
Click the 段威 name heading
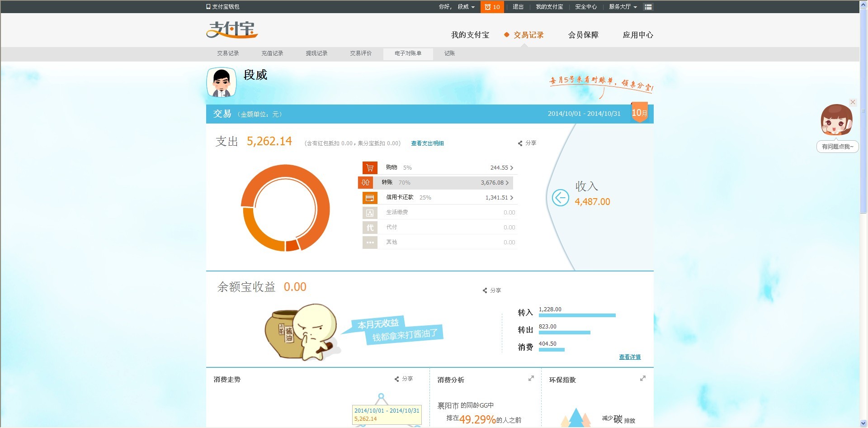255,75
